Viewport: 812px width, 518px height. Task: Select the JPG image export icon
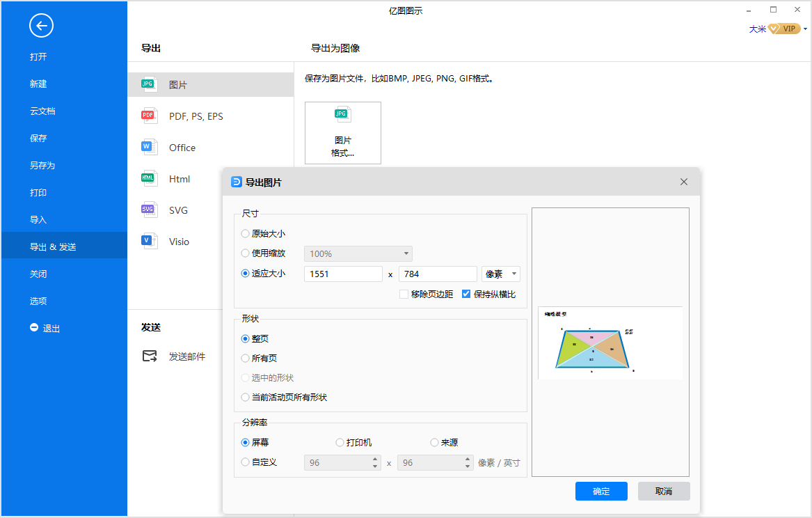[148, 84]
